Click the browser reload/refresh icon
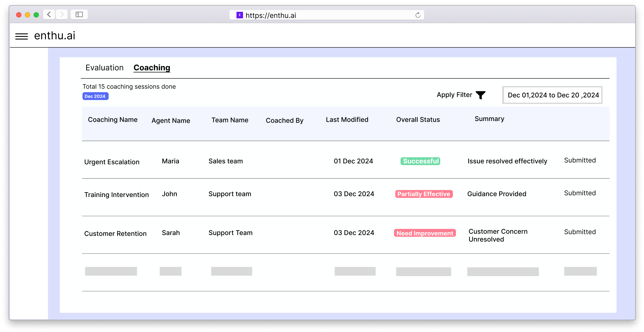 417,14
